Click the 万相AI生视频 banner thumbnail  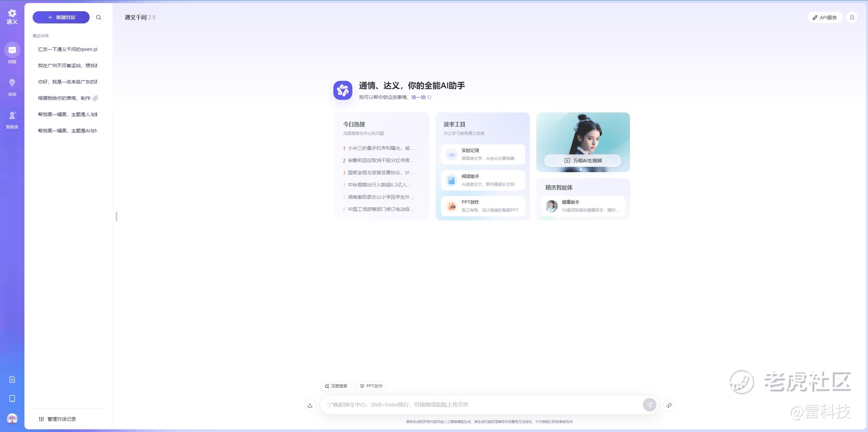point(583,142)
